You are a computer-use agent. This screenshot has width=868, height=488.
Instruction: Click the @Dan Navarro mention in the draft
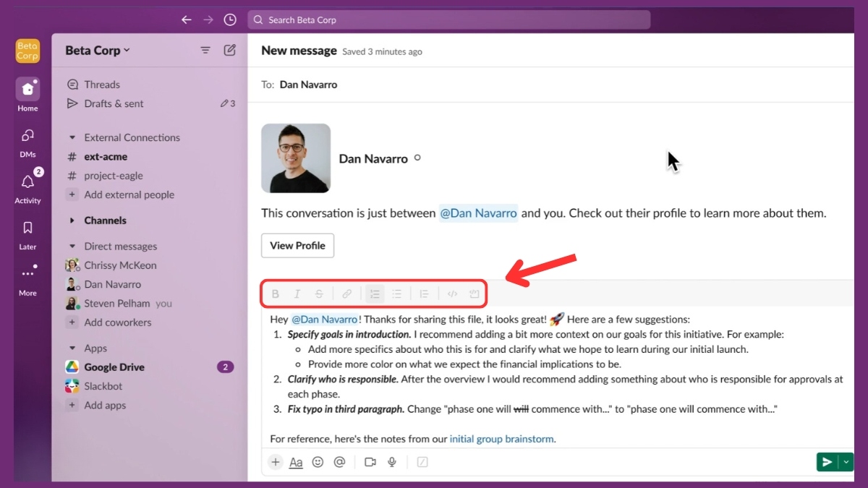pos(324,319)
